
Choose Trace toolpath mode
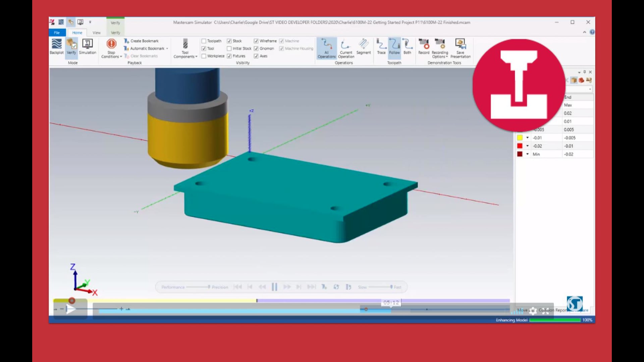point(381,46)
